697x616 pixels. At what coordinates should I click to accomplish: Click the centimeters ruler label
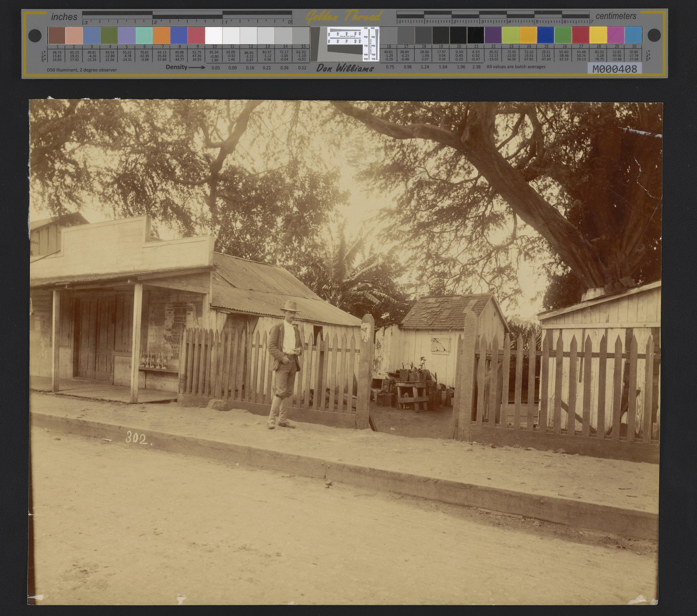point(616,16)
